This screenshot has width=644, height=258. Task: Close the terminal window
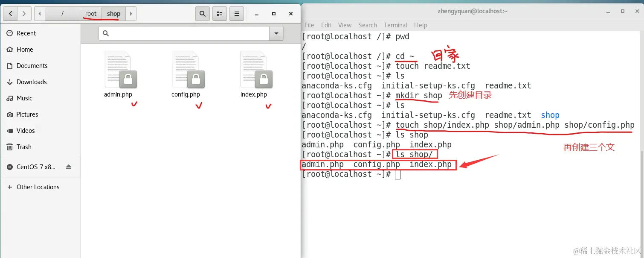click(636, 11)
